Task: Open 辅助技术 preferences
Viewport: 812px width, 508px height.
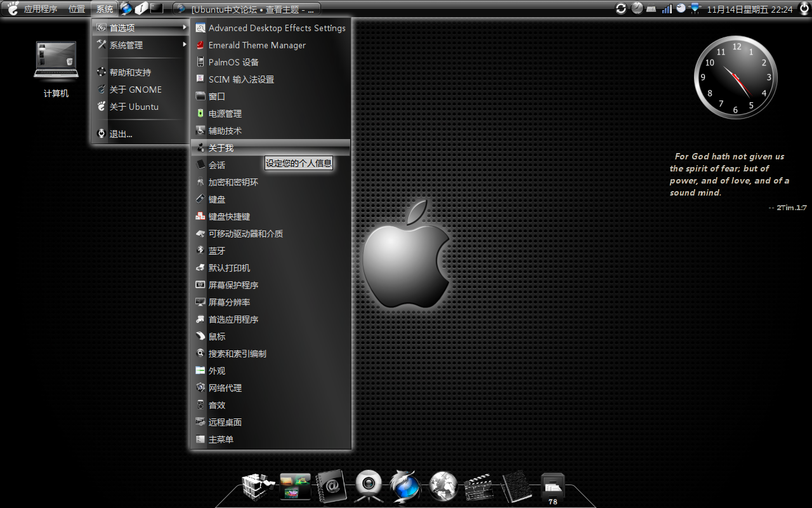Action: (271, 131)
